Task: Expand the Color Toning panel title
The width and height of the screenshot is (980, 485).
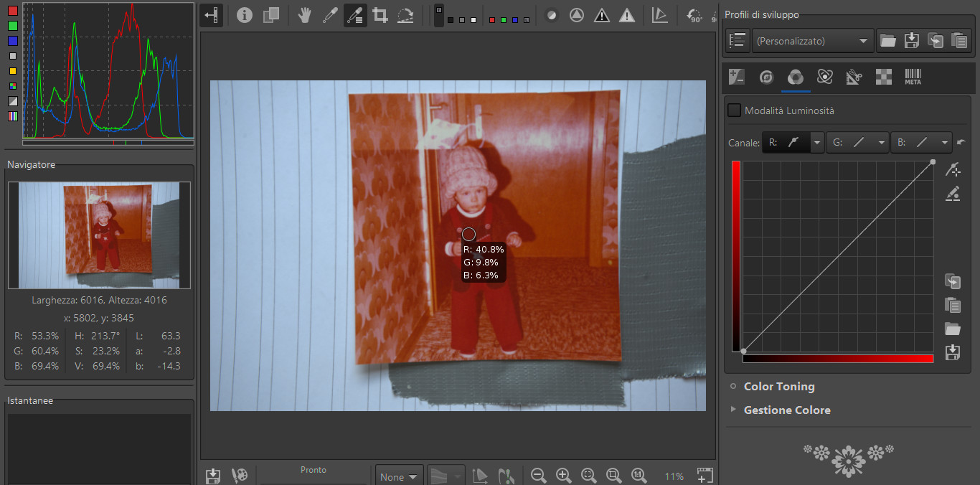Action: [x=779, y=386]
